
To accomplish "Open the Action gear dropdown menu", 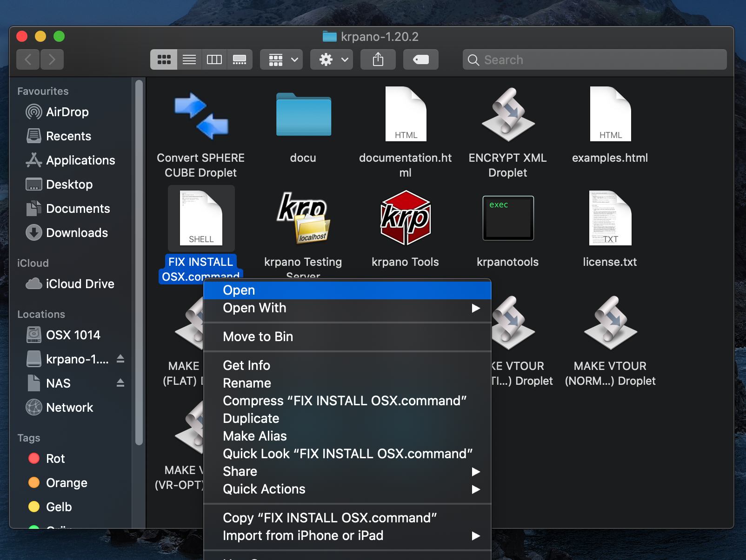I will click(332, 59).
